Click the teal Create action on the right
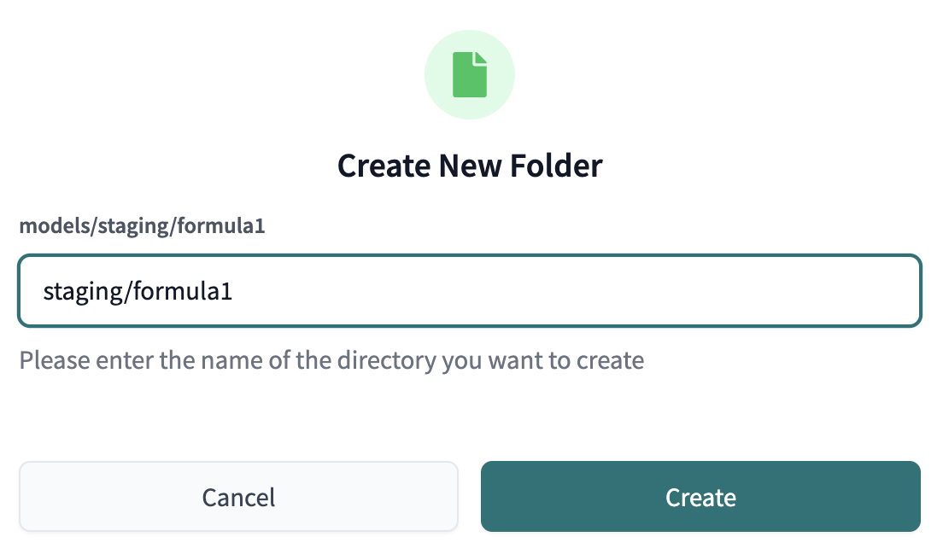This screenshot has height=560, width=943. tap(700, 496)
